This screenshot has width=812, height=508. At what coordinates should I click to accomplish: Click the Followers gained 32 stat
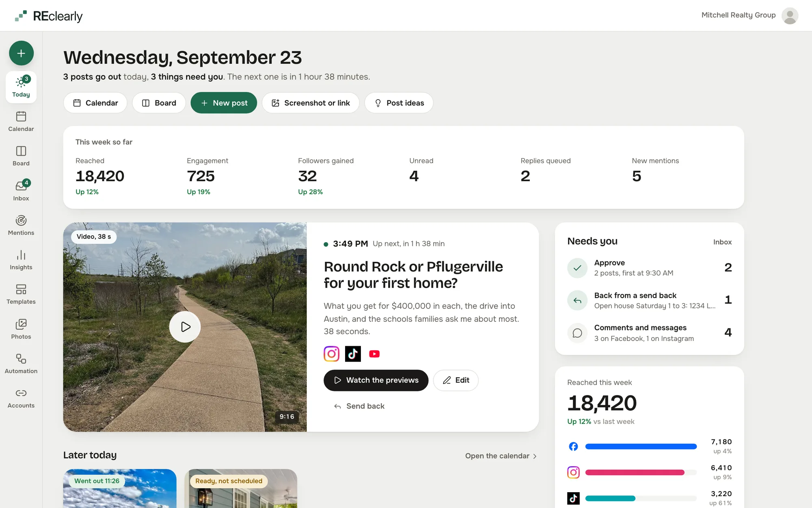326,176
